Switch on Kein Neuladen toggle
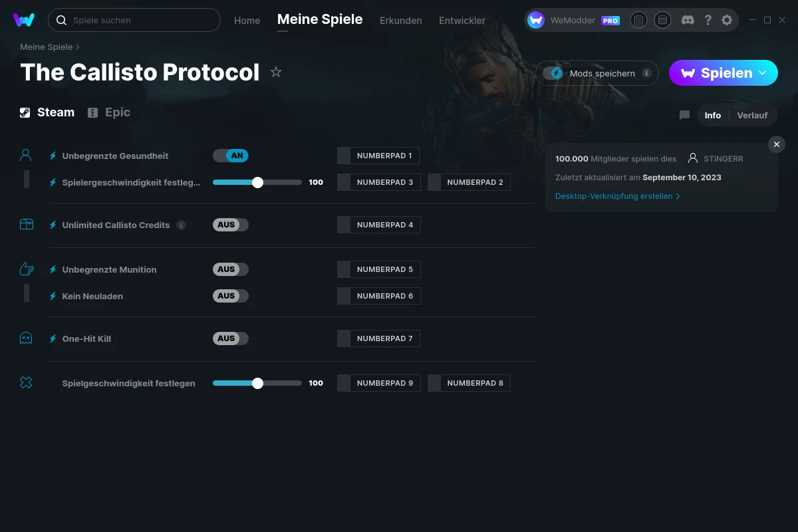The image size is (798, 532). [x=231, y=296]
